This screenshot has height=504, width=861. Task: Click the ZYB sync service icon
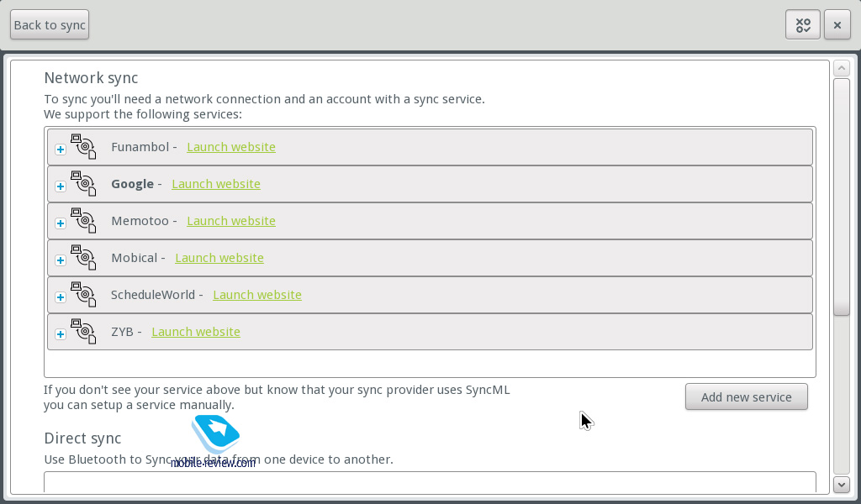point(83,331)
